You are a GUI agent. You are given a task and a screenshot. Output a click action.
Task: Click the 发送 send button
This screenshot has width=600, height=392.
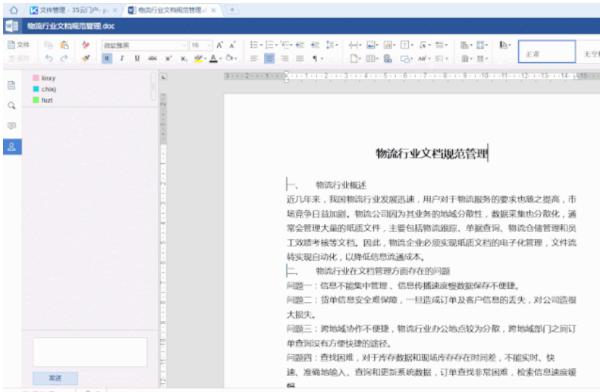point(55,378)
